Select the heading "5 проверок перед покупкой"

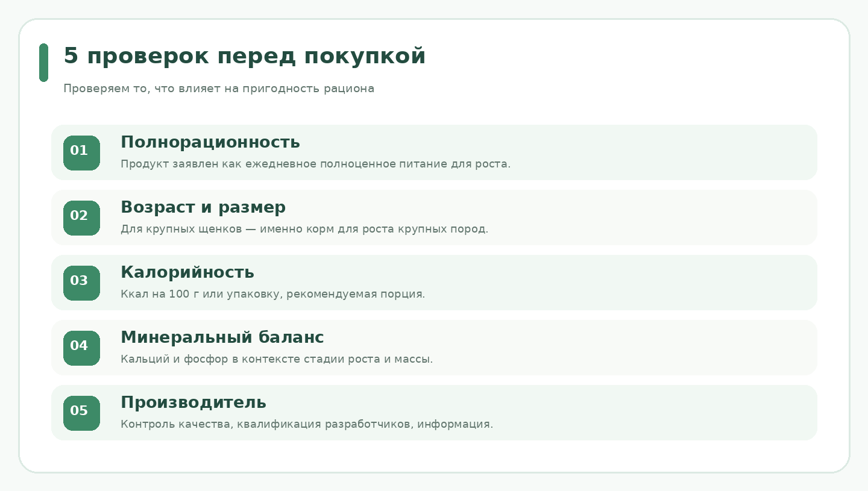point(244,56)
